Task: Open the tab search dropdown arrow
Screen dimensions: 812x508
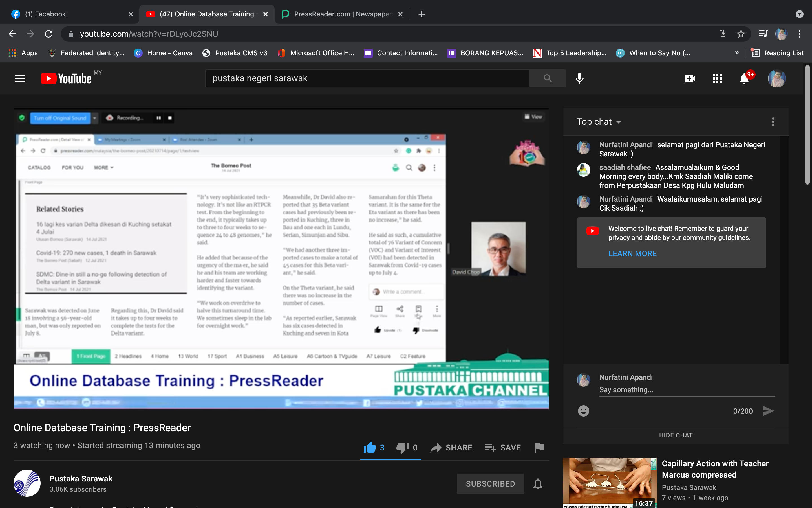Action: click(799, 14)
